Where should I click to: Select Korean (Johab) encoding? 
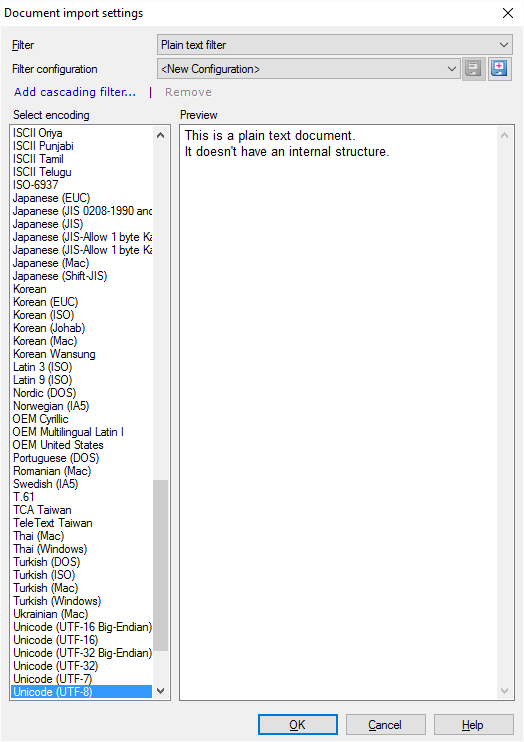81,328
